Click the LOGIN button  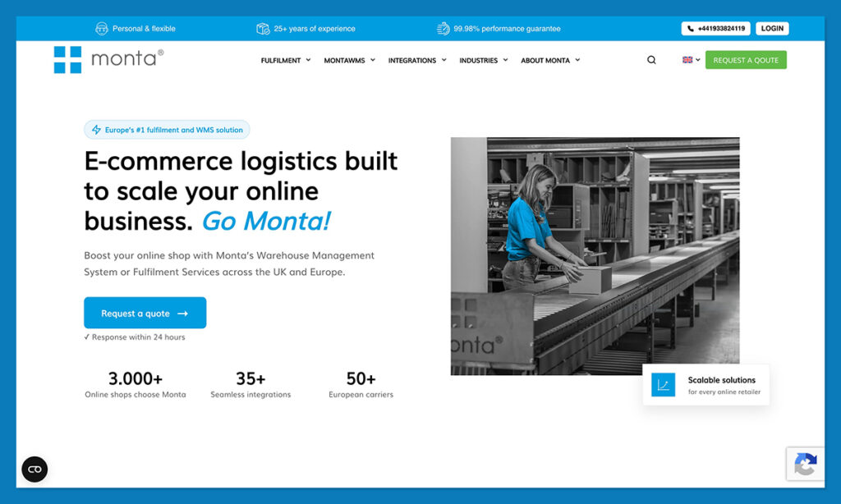pos(772,29)
